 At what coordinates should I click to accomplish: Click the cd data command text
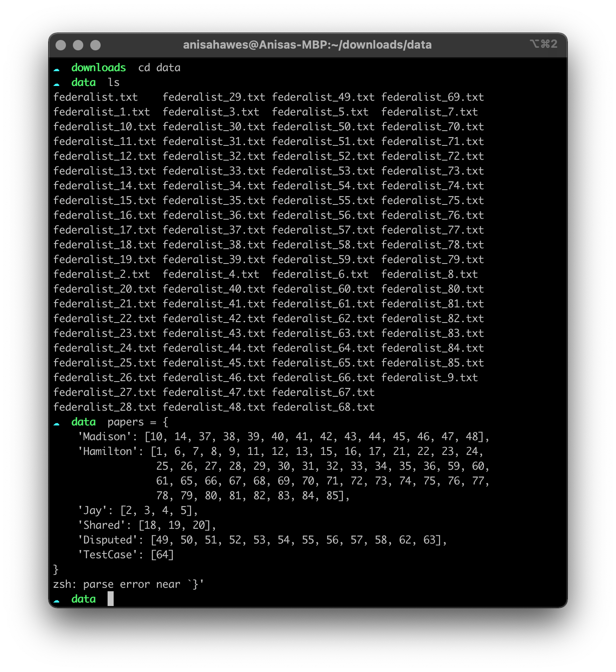(159, 68)
